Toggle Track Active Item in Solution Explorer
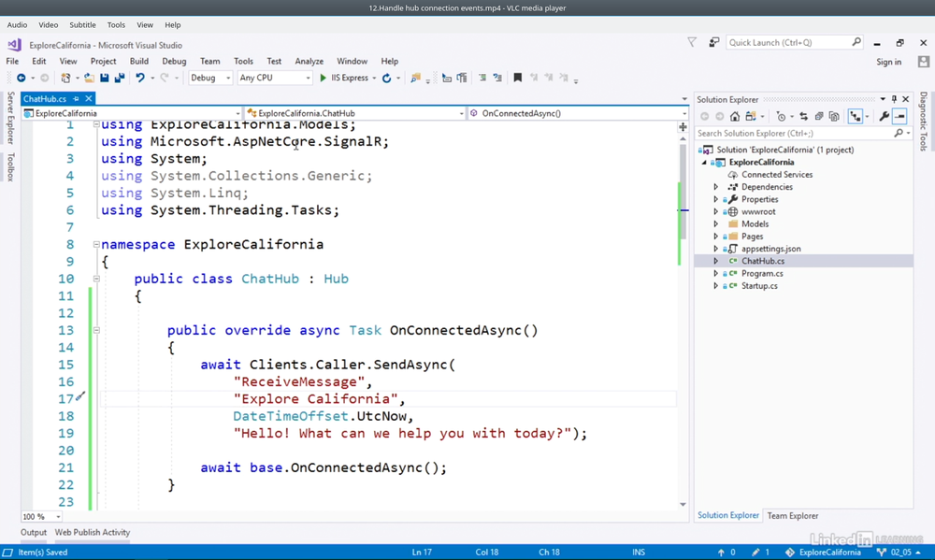 point(856,116)
